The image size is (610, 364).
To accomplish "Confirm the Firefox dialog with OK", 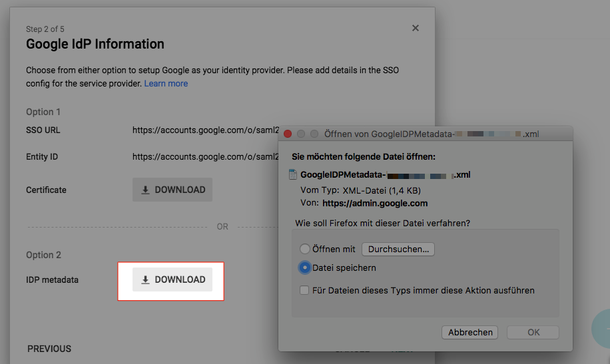I will coord(533,333).
